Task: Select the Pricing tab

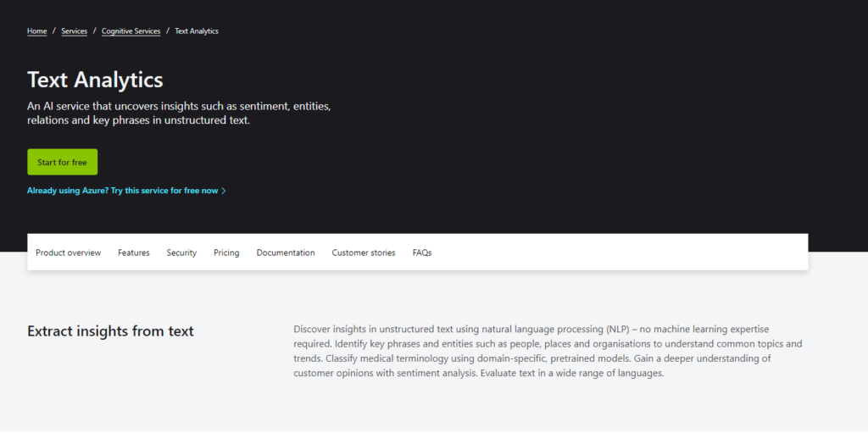Action: pos(226,253)
